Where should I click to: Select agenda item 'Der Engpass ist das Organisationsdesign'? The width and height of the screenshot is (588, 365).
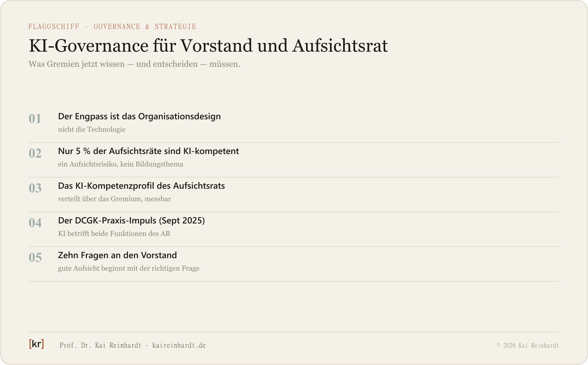point(139,117)
